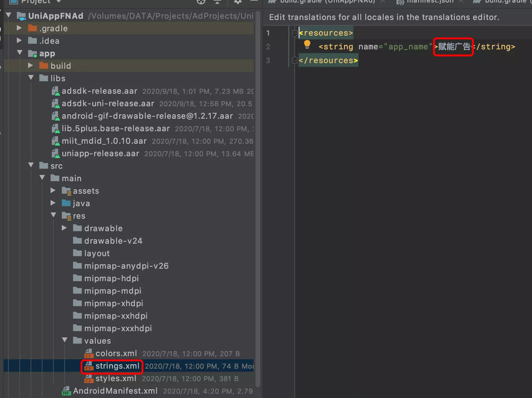Collapse the values folder
The image size is (532, 398).
pyautogui.click(x=65, y=340)
